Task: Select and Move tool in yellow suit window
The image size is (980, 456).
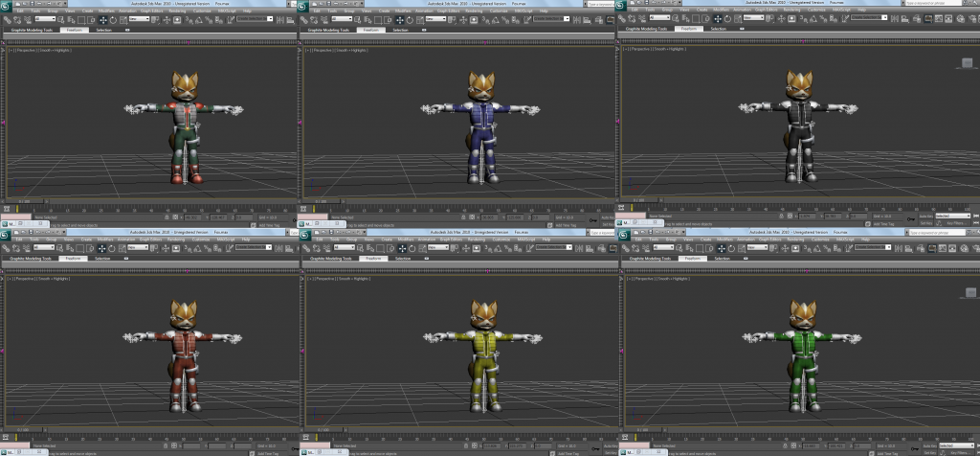Action: [x=403, y=248]
